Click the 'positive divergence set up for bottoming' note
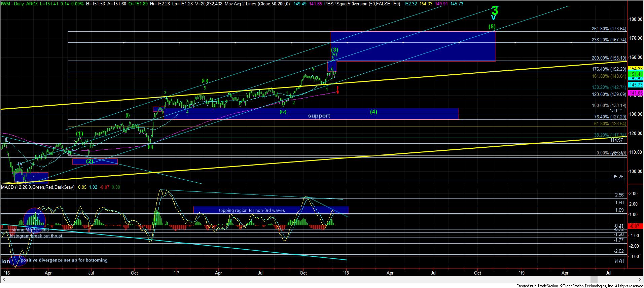Viewport: 644px width, 288px height. coord(64,260)
